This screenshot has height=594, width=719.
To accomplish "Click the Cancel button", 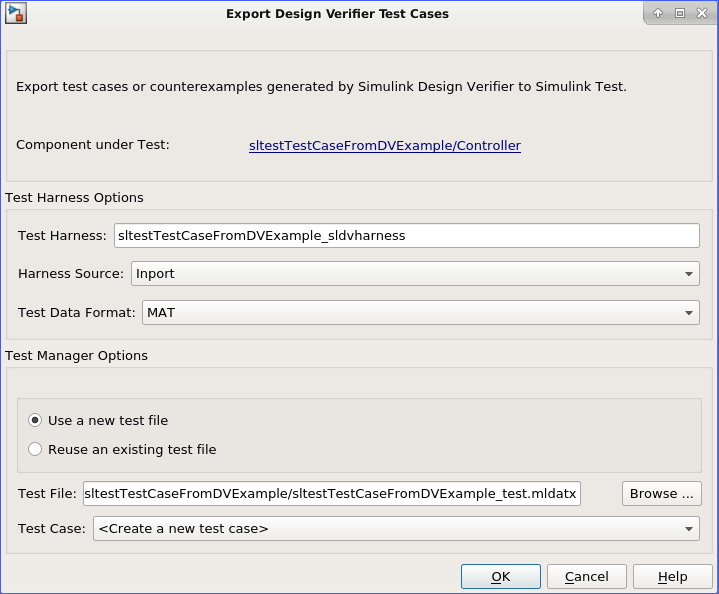I will coord(587,577).
